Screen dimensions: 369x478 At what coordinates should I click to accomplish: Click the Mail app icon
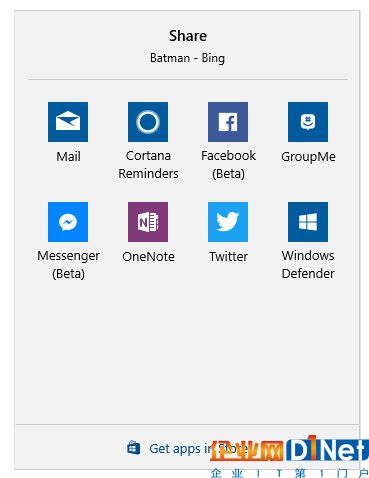click(68, 122)
